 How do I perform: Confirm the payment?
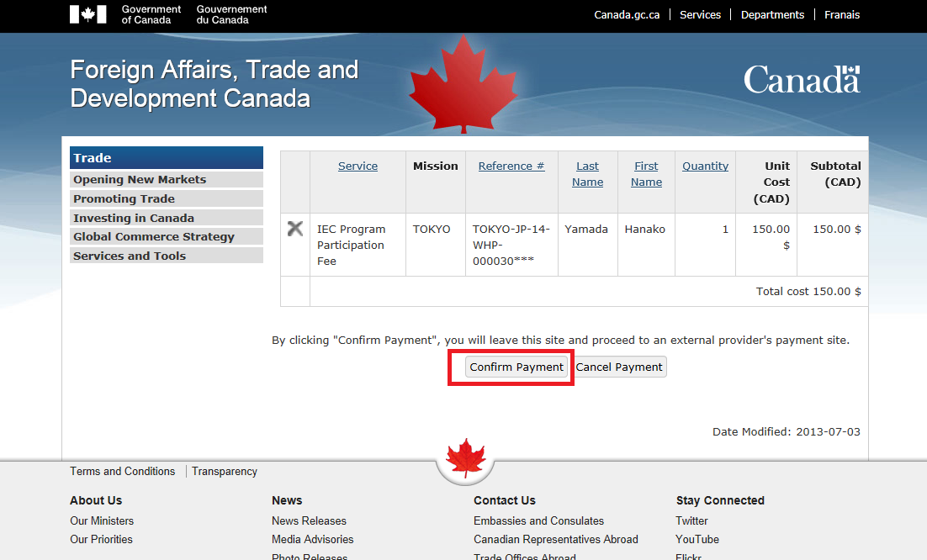[x=516, y=367]
